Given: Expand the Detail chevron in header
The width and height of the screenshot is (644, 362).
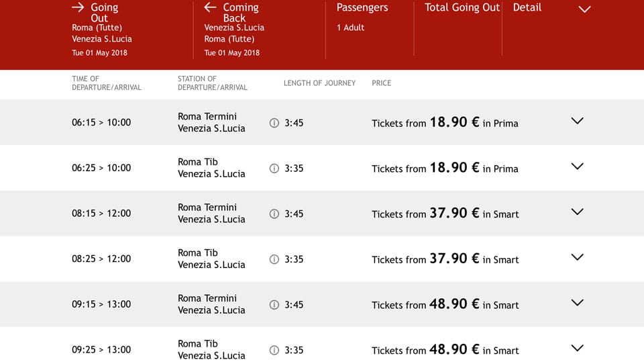Looking at the screenshot, I should point(584,9).
